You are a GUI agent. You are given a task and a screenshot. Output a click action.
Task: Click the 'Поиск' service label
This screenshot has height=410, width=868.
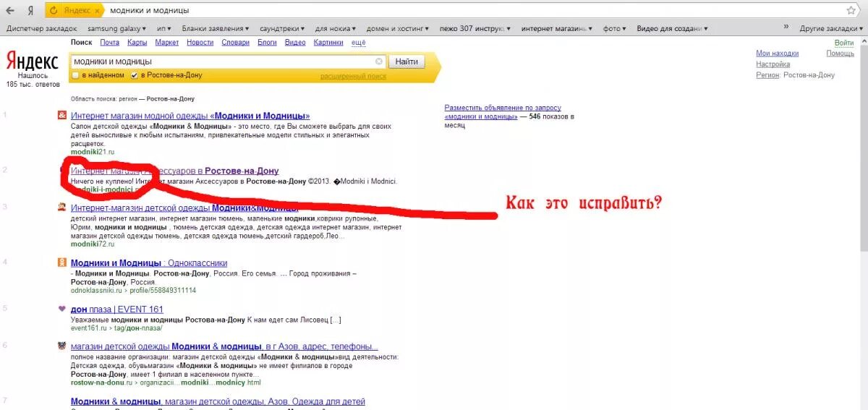click(82, 43)
